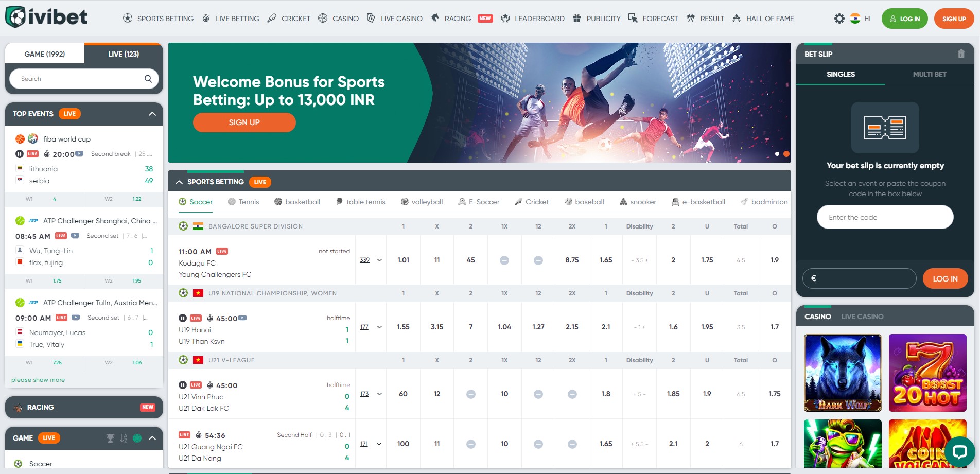The height and width of the screenshot is (474, 980).
Task: Click the horse icon in RACING panel
Action: click(x=18, y=408)
